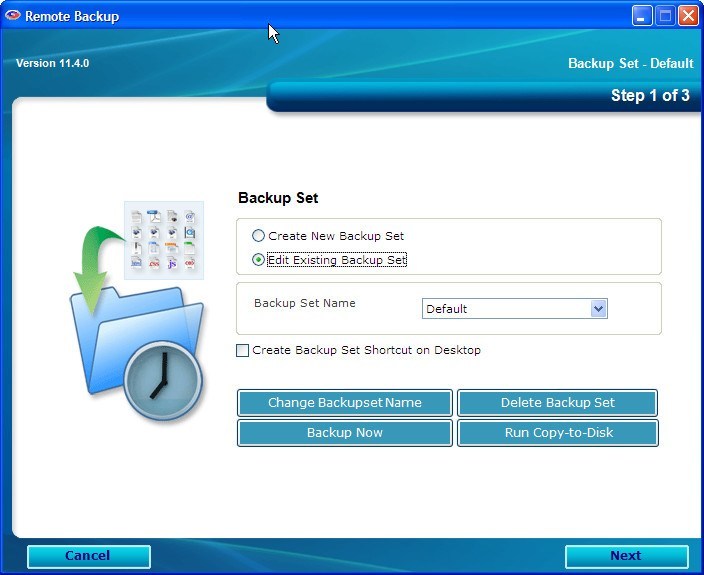This screenshot has height=575, width=704.
Task: Go to next step with Next
Action: pos(626,556)
